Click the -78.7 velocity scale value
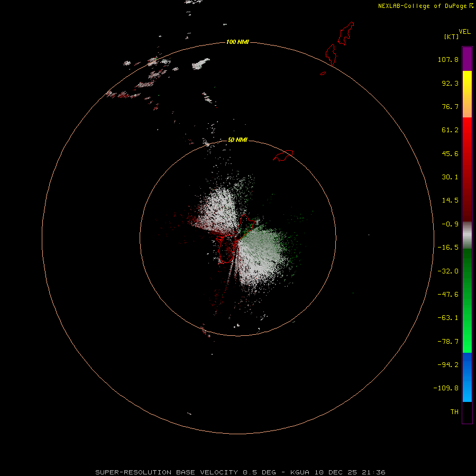 pos(448,342)
